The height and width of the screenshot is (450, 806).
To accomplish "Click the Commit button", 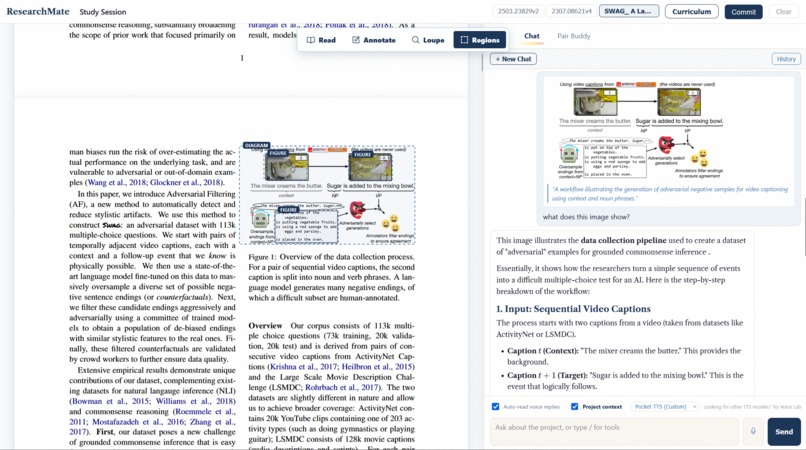I will tap(743, 12).
